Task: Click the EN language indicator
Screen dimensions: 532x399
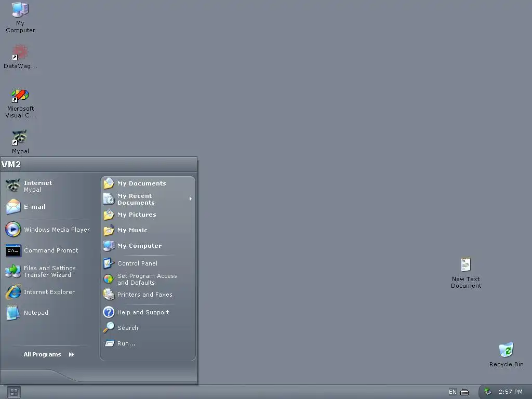Action: (453, 392)
